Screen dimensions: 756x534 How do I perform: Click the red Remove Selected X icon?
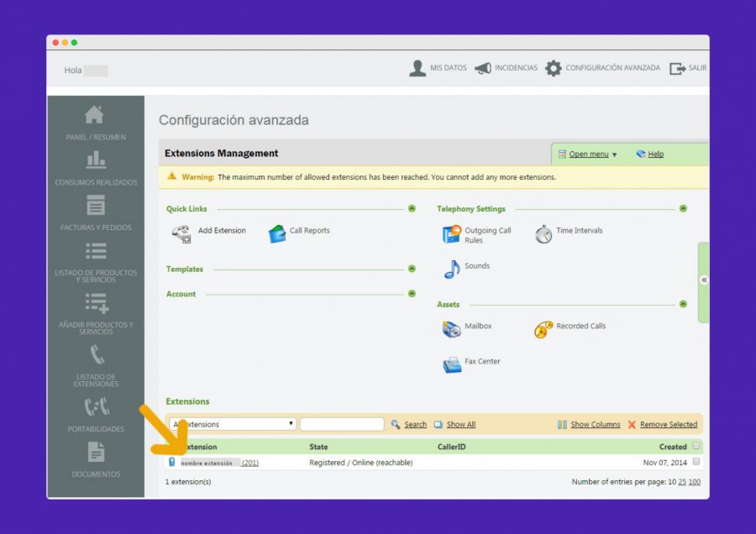pyautogui.click(x=632, y=425)
